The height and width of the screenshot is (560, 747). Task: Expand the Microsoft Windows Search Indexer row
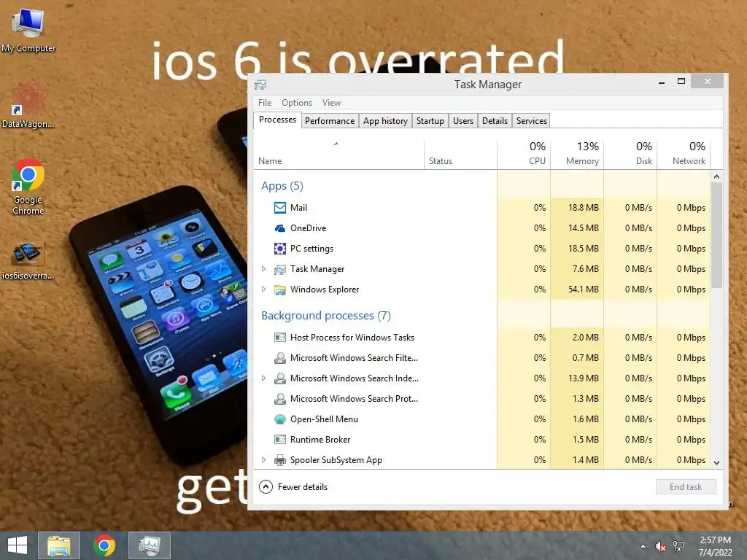pos(263,378)
